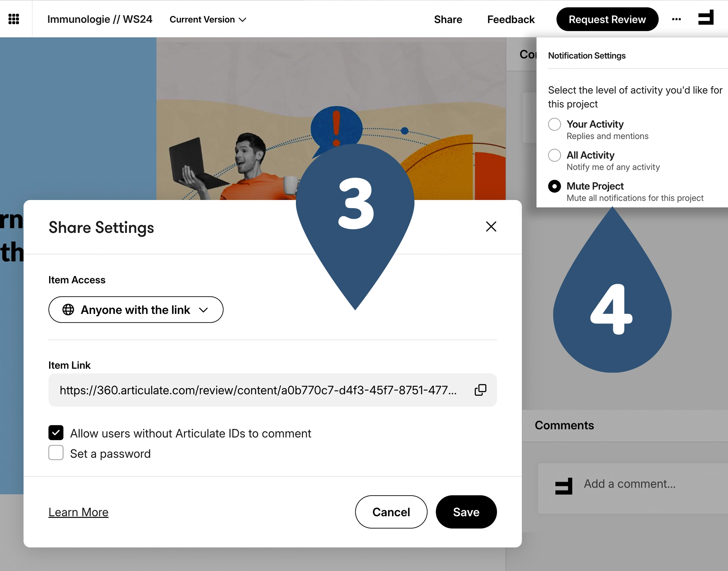The height and width of the screenshot is (571, 728).
Task: Open the Anyone with the link dropdown
Action: [136, 310]
